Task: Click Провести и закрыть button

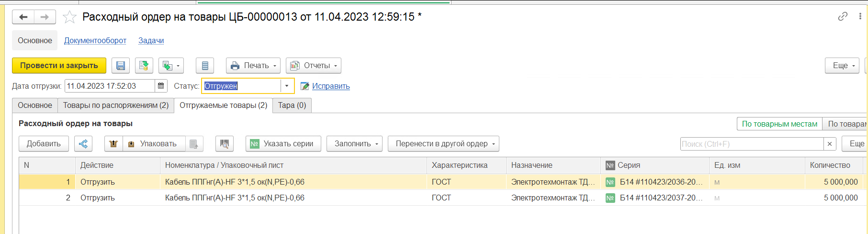Action: [x=59, y=66]
